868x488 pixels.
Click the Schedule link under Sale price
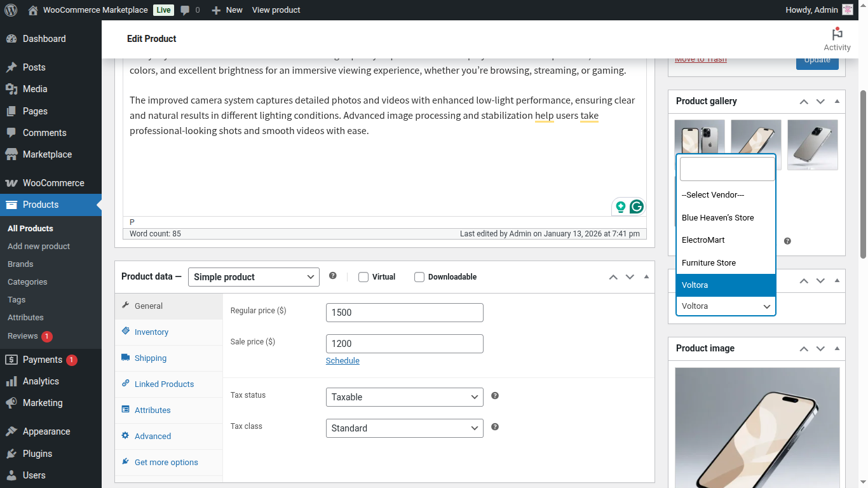click(x=342, y=360)
